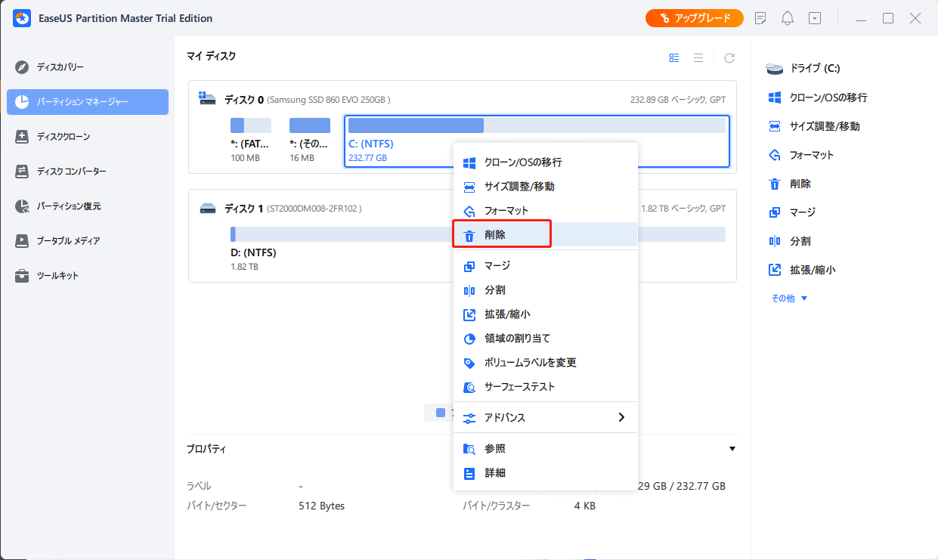Collapse the プロパティ panel arrow
The image size is (938, 560).
click(x=732, y=449)
